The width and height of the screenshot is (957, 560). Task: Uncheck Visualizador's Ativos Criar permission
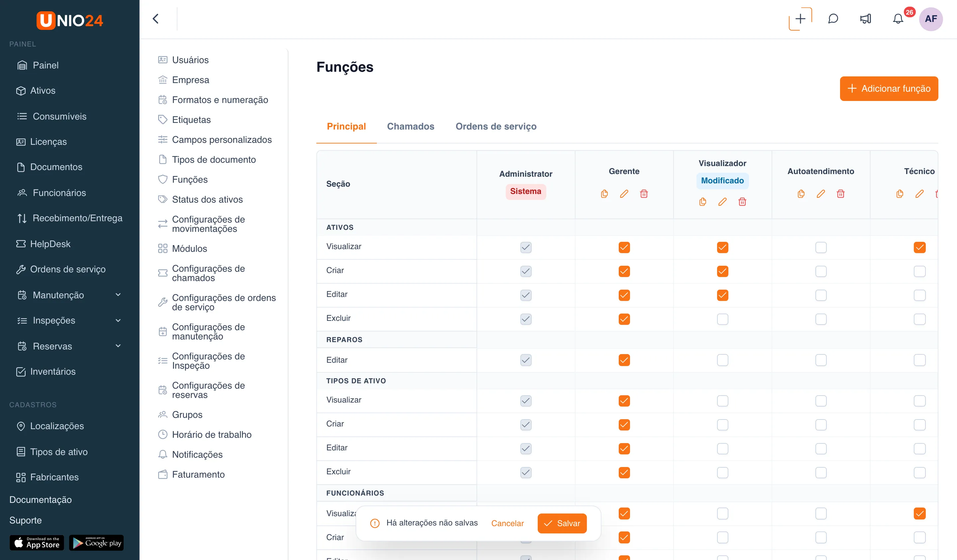[722, 271]
